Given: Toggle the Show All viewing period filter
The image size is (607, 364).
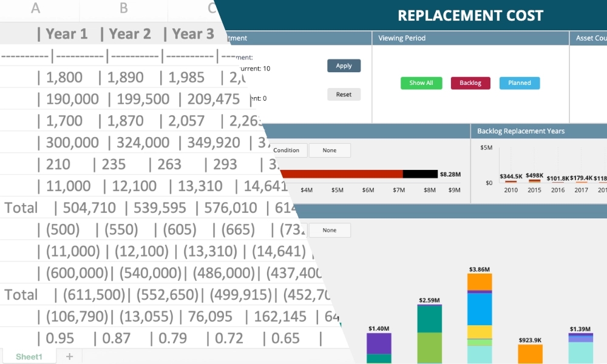Looking at the screenshot, I should pyautogui.click(x=421, y=83).
